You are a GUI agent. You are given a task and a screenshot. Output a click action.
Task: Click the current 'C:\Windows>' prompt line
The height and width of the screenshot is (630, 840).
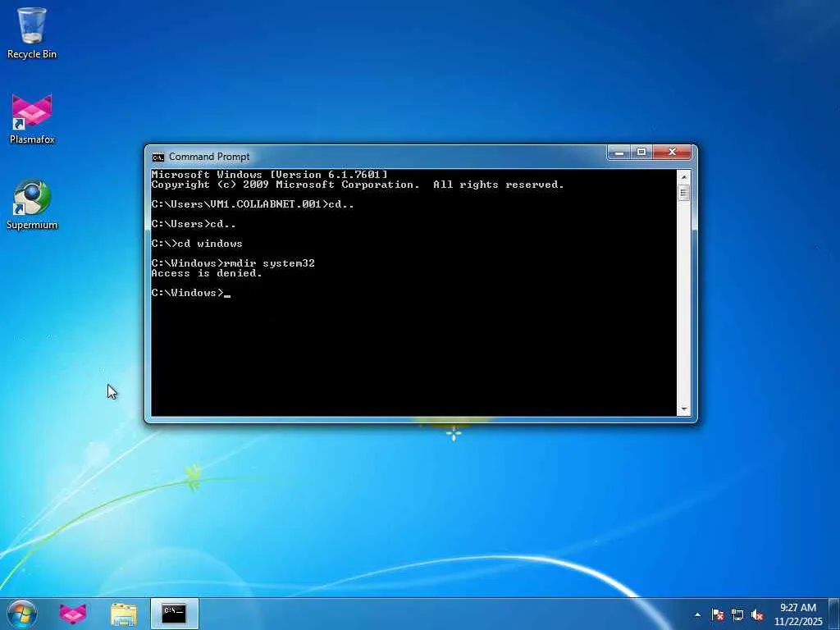[190, 293]
